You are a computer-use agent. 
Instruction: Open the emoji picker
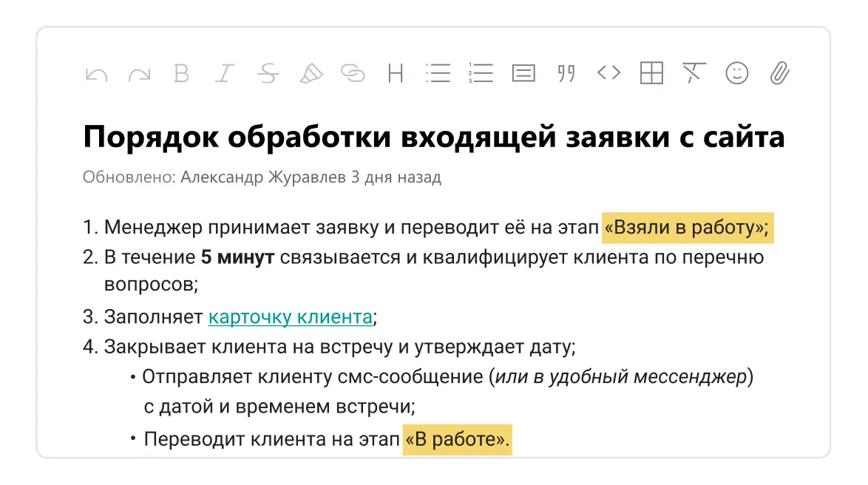coord(735,74)
